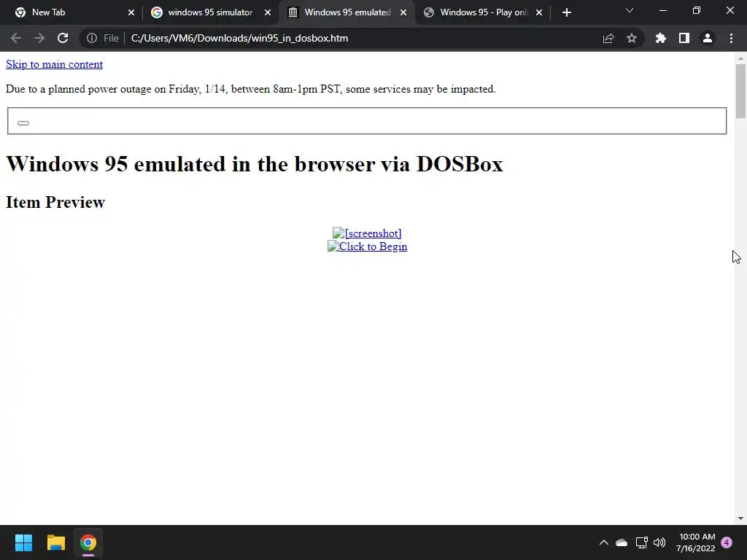Click the address bar URL
Screen dimensions: 747x560
pos(239,38)
